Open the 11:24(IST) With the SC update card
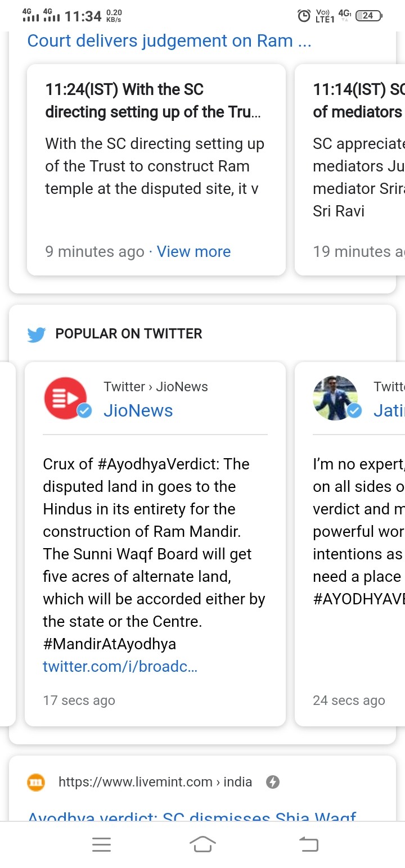This screenshot has width=405, height=868. (x=156, y=170)
